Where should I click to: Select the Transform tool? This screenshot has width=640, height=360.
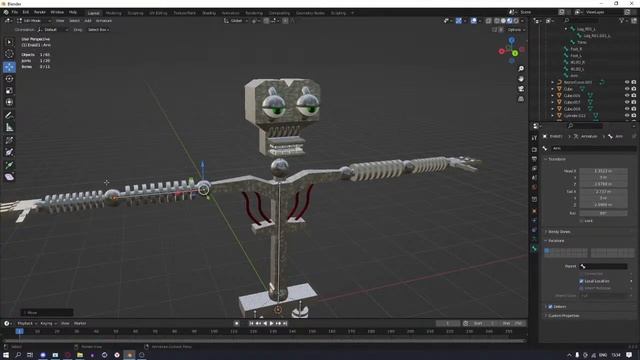[x=9, y=102]
